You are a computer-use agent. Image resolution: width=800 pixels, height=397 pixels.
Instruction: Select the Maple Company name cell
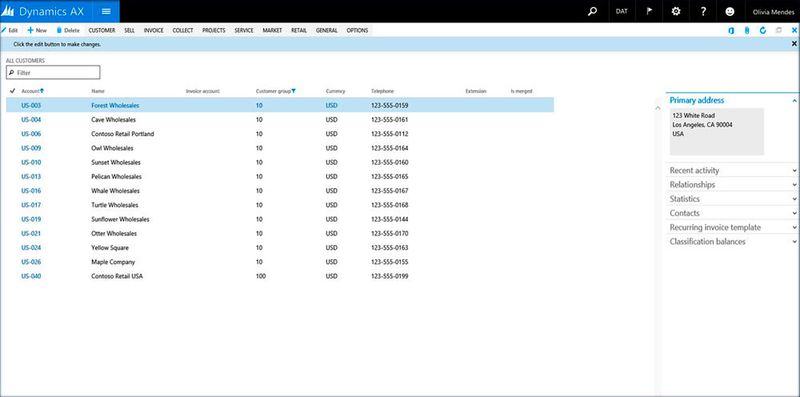click(x=113, y=262)
